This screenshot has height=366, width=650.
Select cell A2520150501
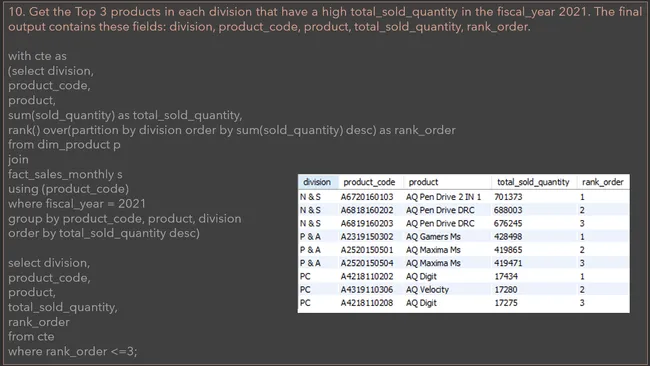[x=367, y=250]
